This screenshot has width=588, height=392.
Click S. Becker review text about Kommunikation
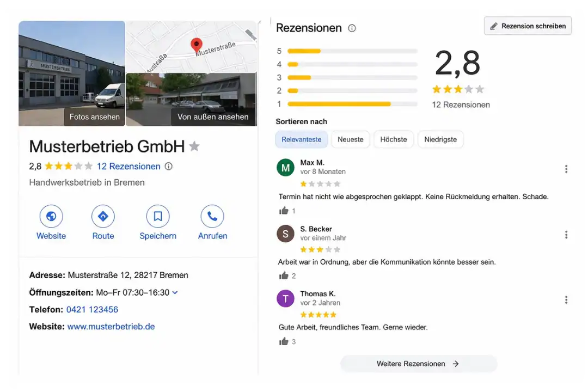387,262
